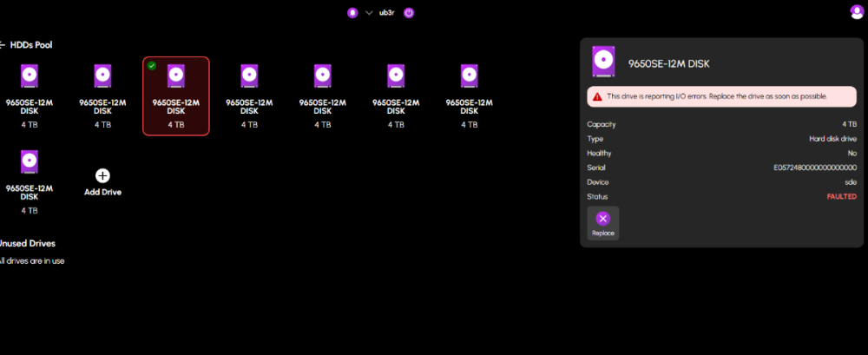Viewport: 868px width, 355px height.
Task: Click the power button icon in top bar
Action: pyautogui.click(x=409, y=13)
